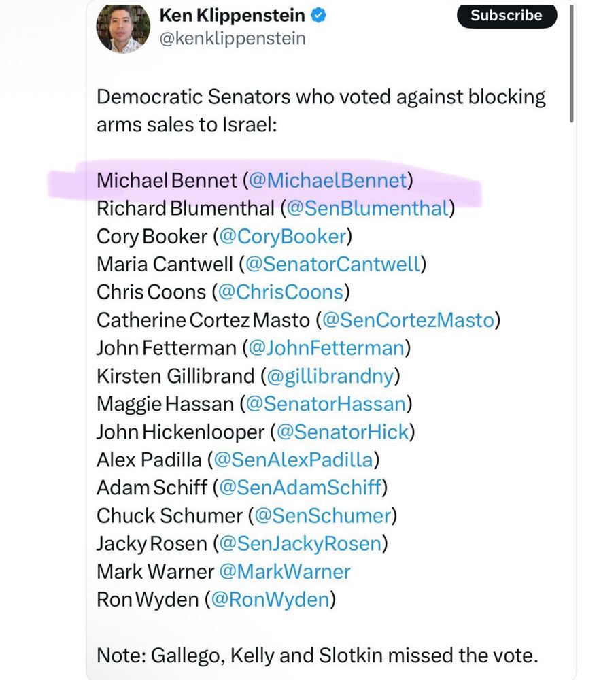Visit the @JohnFetterman profile link
This screenshot has height=680, width=616.
(327, 347)
